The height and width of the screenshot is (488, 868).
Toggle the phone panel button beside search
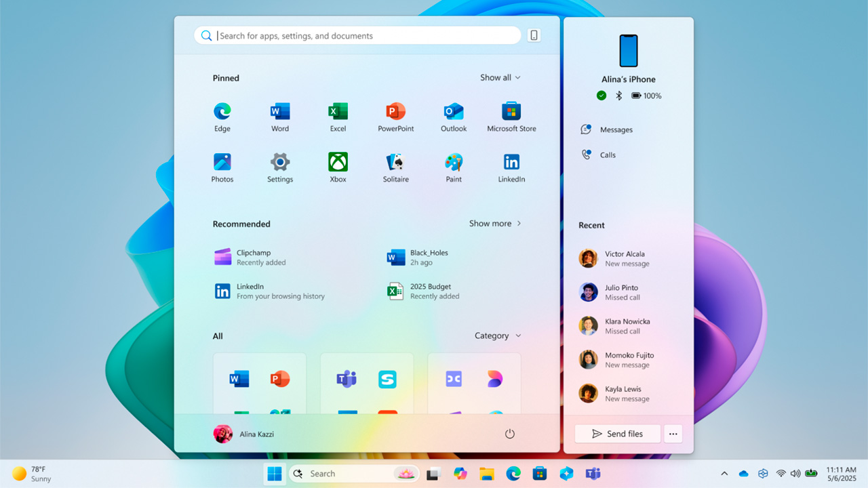coord(534,36)
